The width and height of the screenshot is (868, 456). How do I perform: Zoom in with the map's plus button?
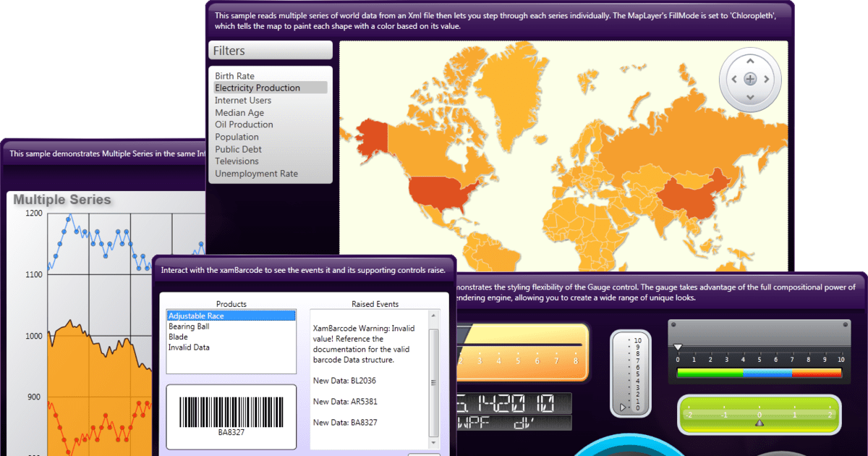750,79
